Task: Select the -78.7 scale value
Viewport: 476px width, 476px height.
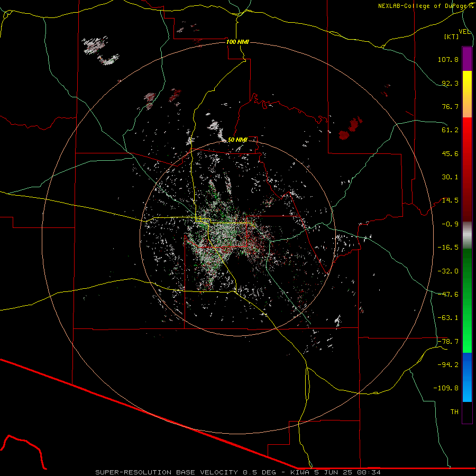Action: coord(448,342)
